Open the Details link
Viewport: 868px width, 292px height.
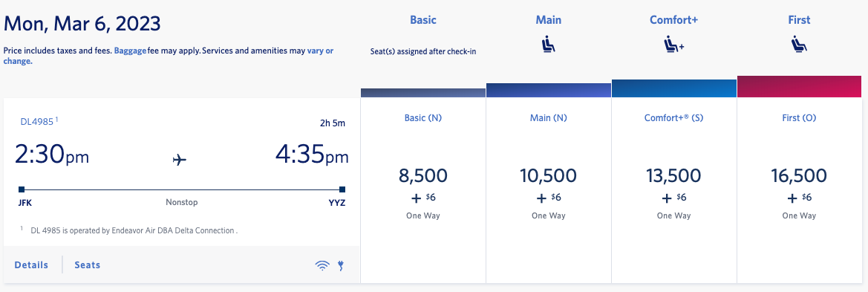tap(31, 265)
